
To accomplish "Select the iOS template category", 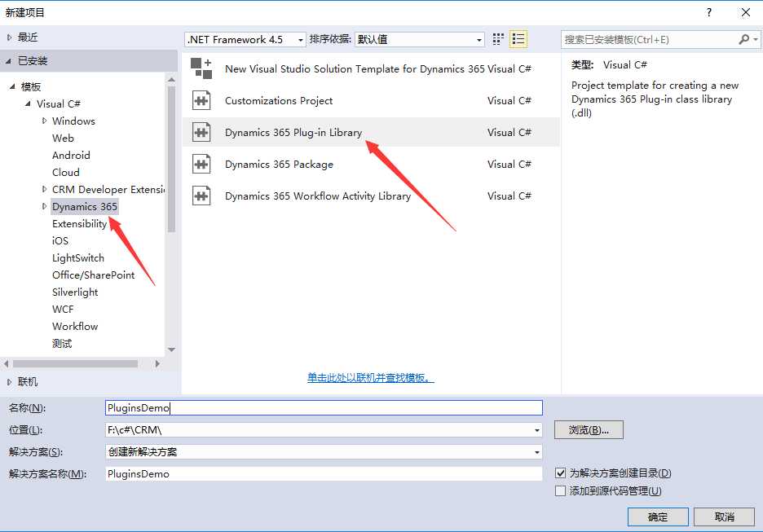I will coord(60,240).
